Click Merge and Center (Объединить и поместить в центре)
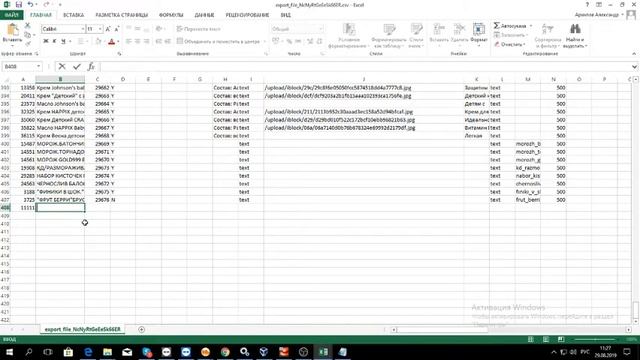Image resolution: width=640 pixels, height=360 pixels. (x=218, y=41)
